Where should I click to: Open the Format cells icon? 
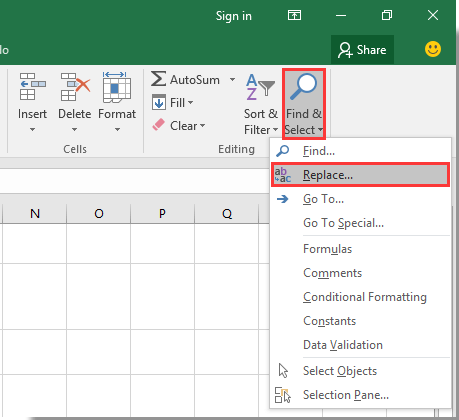117,87
